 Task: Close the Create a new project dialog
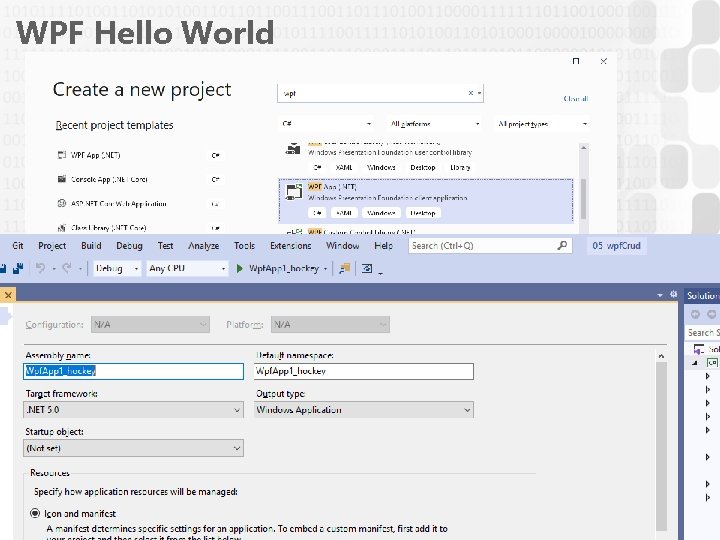point(603,61)
